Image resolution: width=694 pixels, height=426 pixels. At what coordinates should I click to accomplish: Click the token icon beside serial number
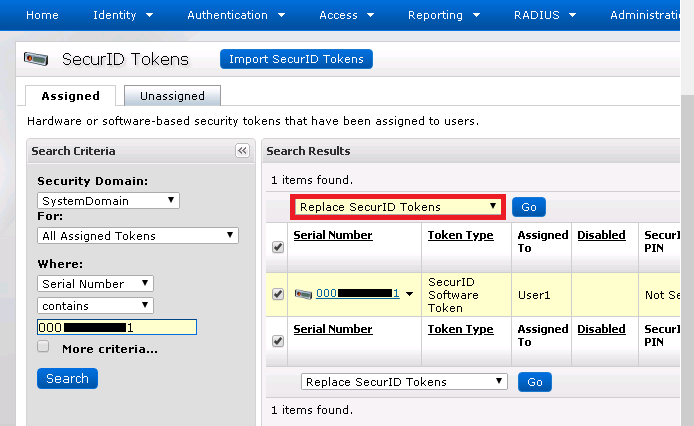click(303, 294)
